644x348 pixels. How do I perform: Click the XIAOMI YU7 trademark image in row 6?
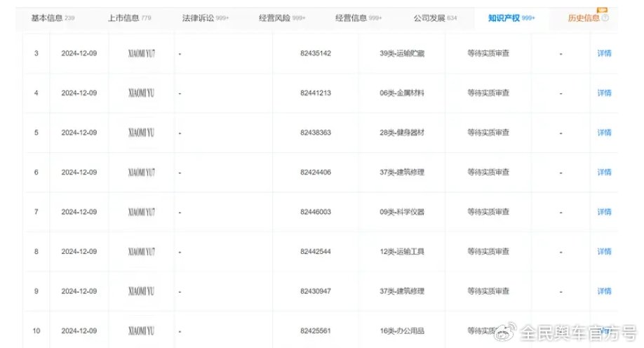click(142, 172)
